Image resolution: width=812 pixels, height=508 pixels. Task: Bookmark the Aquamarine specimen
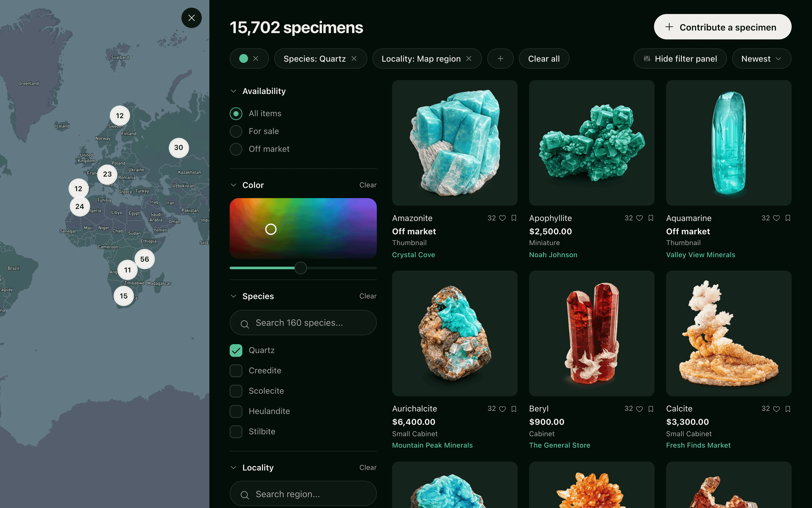(788, 218)
